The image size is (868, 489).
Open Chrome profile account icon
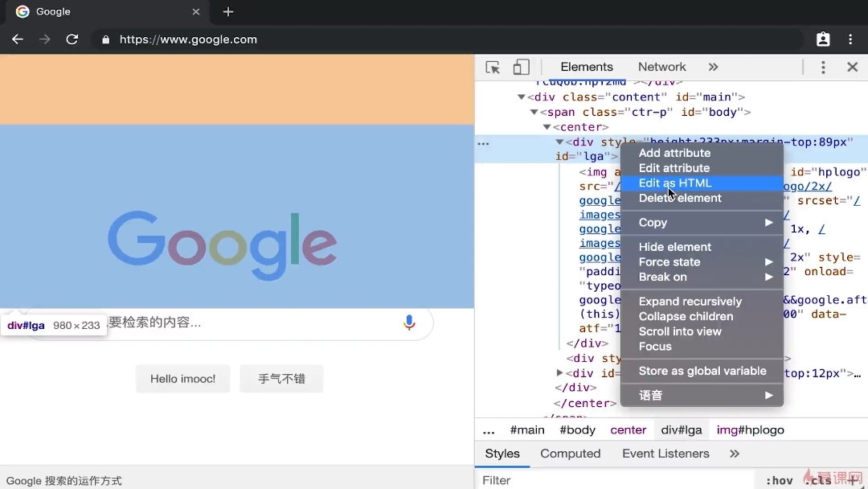pyautogui.click(x=823, y=39)
